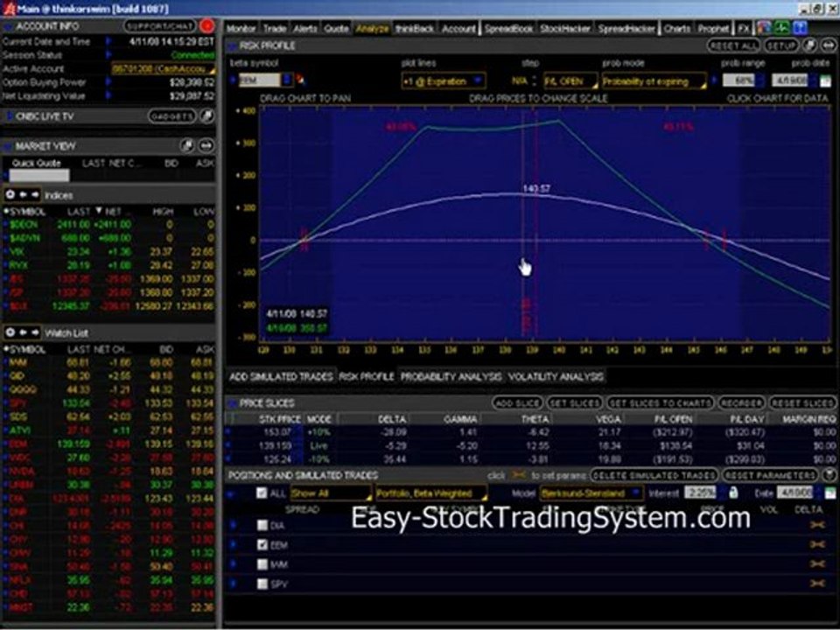Open the Add Simulated Trades subtab
The height and width of the screenshot is (630, 840).
click(281, 376)
